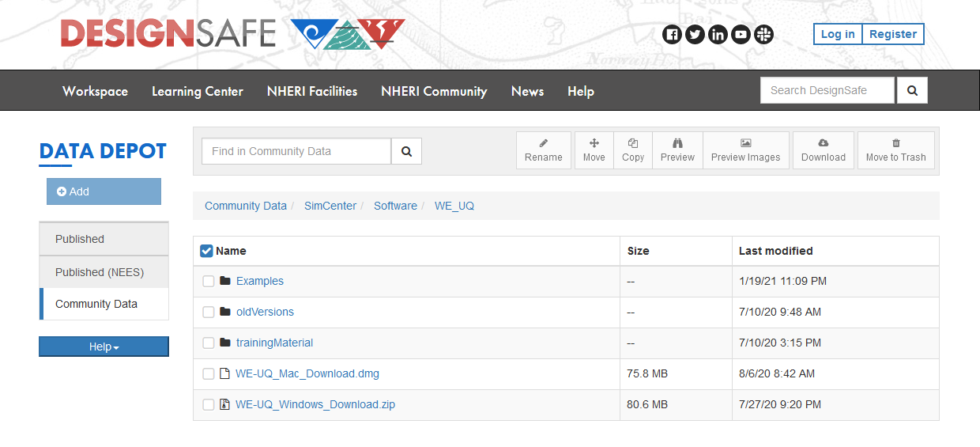Click the Log in button

tap(838, 34)
